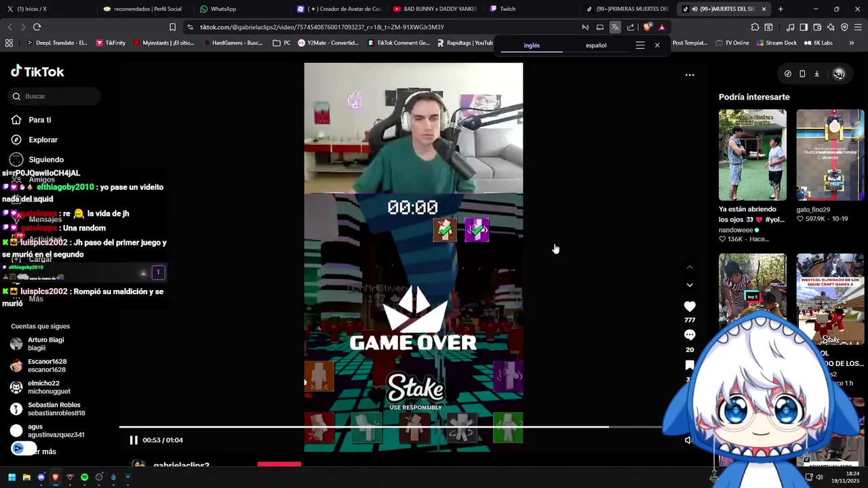This screenshot has height=488, width=868.
Task: Open Brave VPN shield icon
Action: click(x=844, y=27)
